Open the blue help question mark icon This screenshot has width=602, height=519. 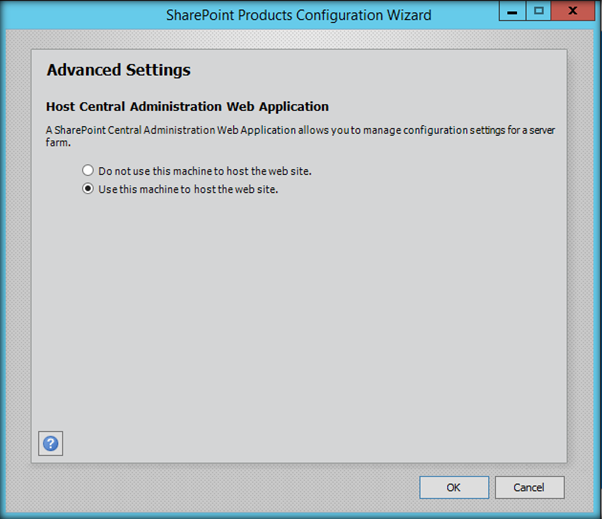click(x=50, y=443)
